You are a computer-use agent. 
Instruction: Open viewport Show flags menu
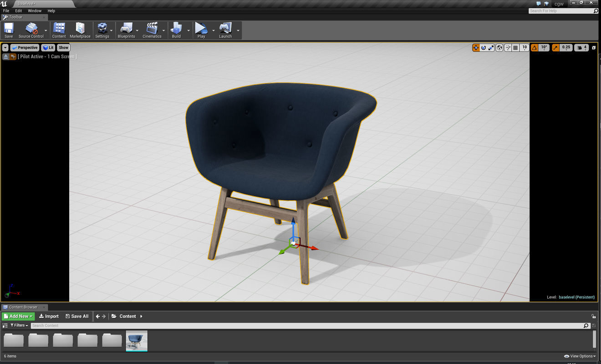[x=63, y=47]
